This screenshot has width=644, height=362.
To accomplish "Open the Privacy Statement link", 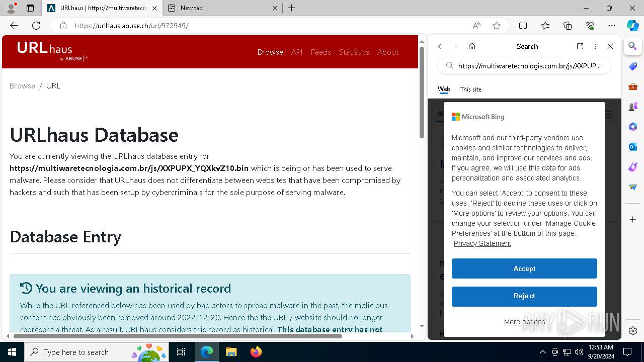I will click(482, 243).
